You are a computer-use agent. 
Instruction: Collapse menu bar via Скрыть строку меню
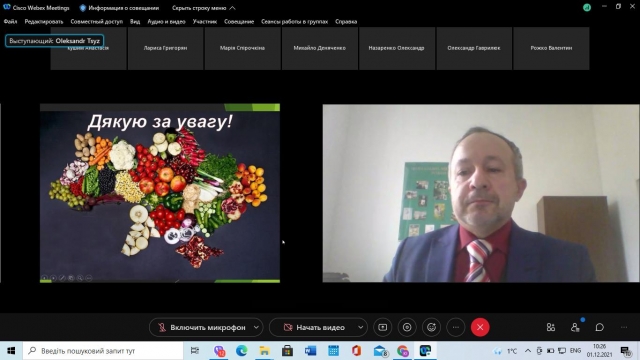click(203, 8)
